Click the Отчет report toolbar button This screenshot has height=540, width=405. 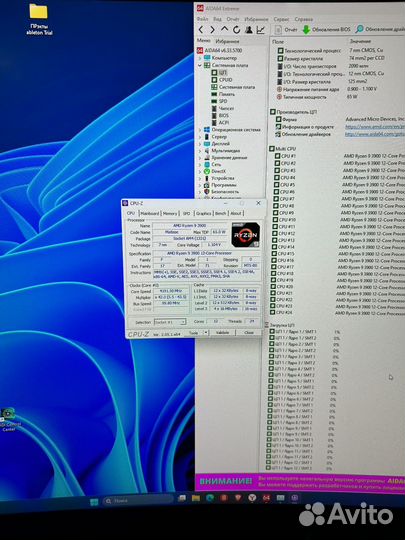(x=287, y=30)
